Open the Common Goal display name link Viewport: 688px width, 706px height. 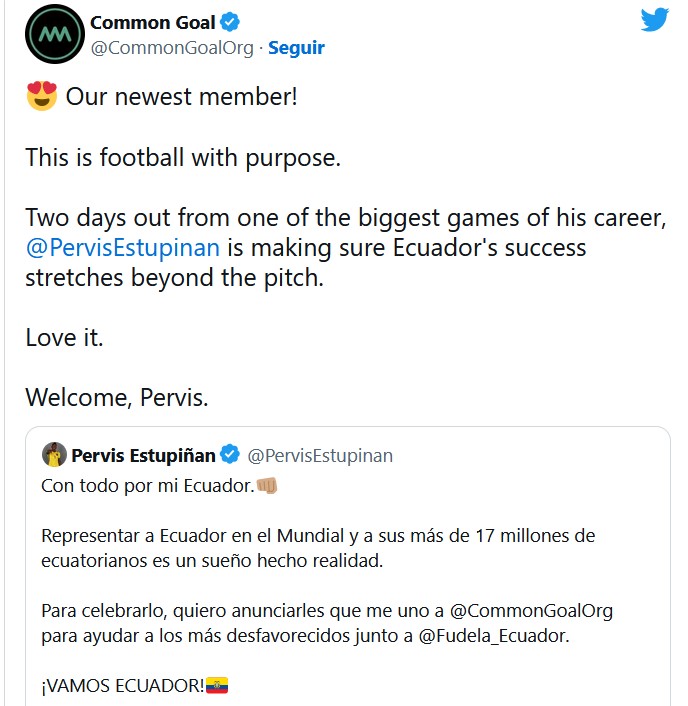tap(153, 22)
